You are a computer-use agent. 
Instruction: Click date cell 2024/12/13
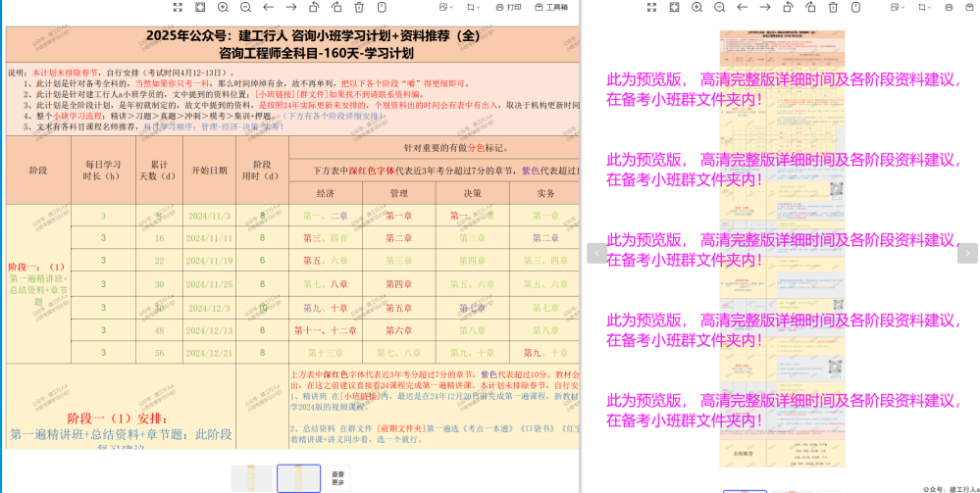tap(209, 330)
